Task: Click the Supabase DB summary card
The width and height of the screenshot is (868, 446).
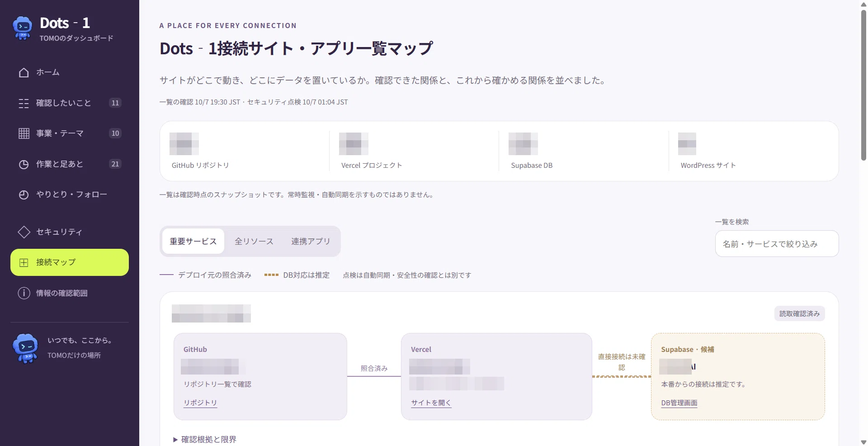Action: (583, 151)
